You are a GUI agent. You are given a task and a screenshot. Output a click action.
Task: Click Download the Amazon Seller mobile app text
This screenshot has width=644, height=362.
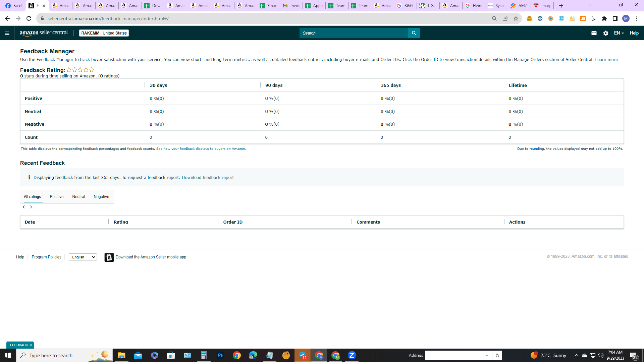point(151,257)
